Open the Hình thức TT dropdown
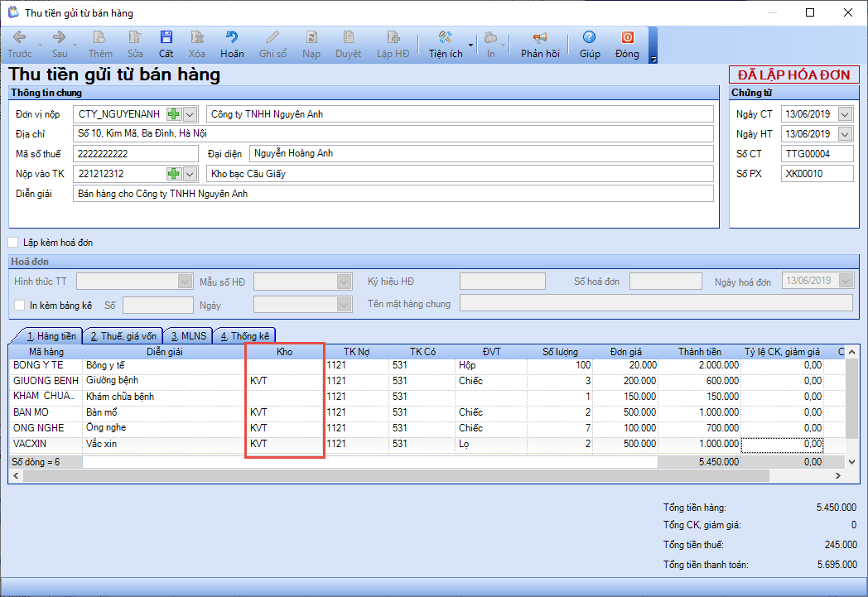Screen dimensions: 868x597 pos(185,281)
